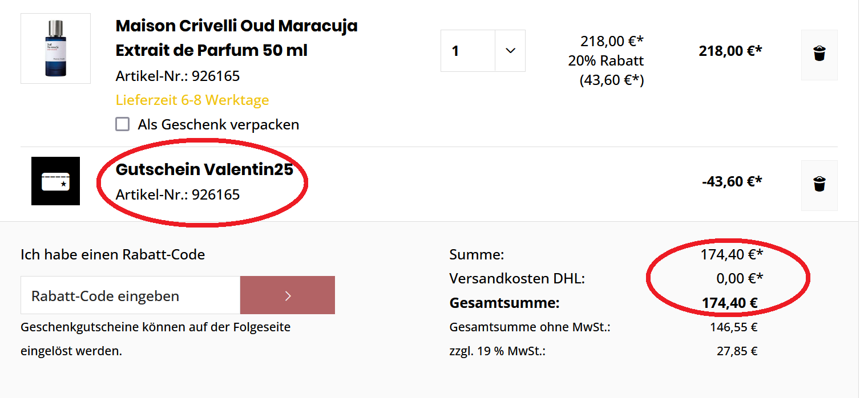The image size is (868, 398).
Task: Click the Versandkosten DHL label
Action: [x=517, y=279]
